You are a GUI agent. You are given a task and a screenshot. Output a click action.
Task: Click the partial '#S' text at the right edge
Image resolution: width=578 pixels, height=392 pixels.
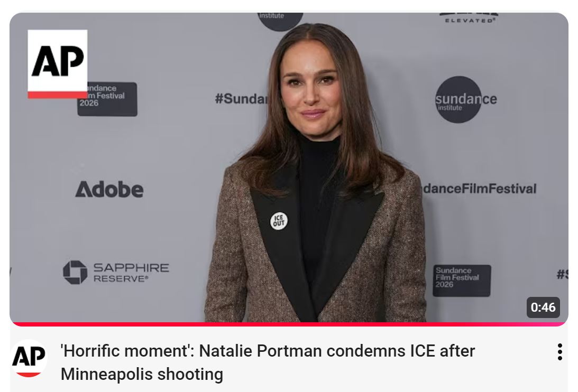(x=562, y=274)
